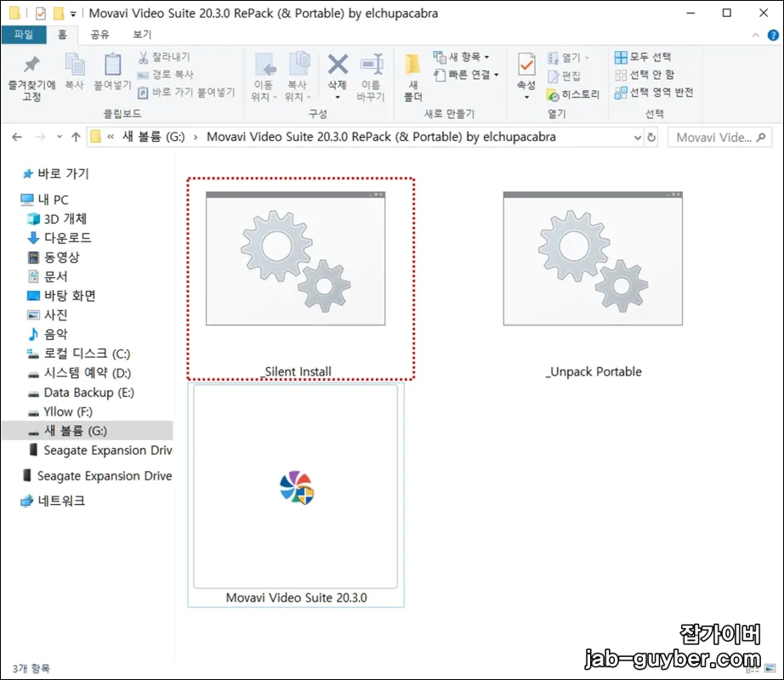The image size is (784, 680).
Task: Click 히스토리 history button
Action: pos(573,94)
